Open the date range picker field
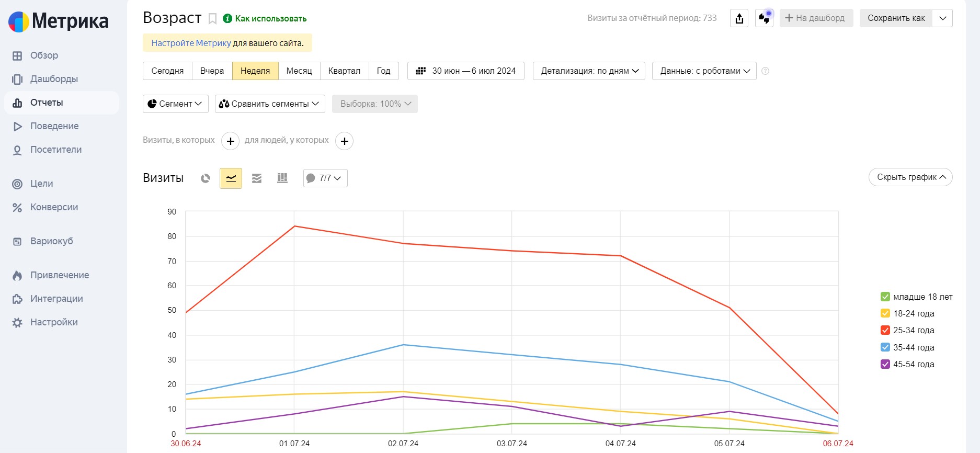The height and width of the screenshot is (453, 980). click(x=466, y=71)
